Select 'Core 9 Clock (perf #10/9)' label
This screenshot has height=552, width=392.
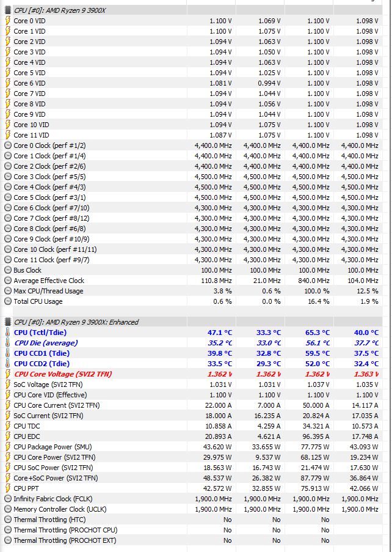(51, 238)
